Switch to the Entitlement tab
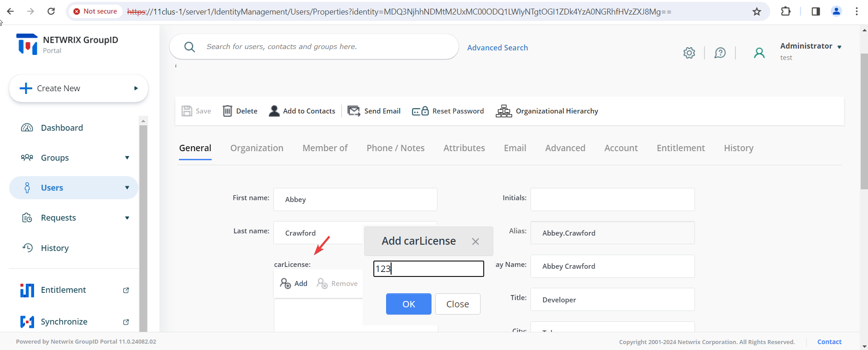 681,148
